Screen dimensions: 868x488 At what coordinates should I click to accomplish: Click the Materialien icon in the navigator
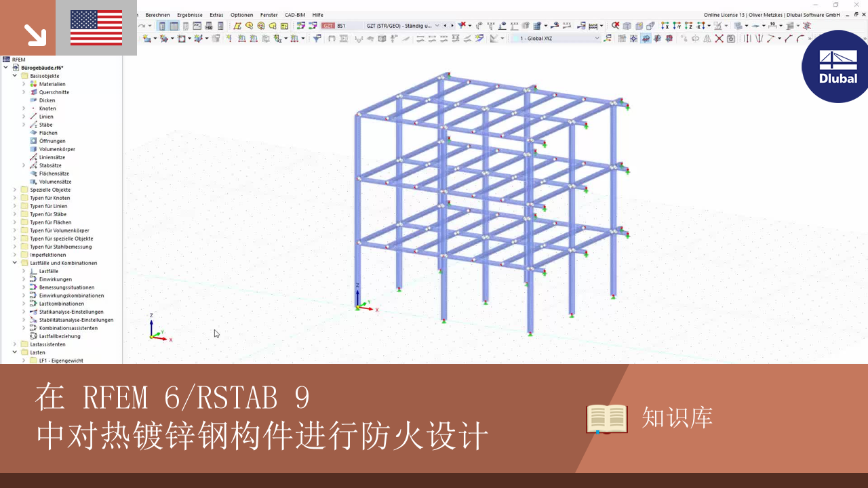pyautogui.click(x=33, y=84)
